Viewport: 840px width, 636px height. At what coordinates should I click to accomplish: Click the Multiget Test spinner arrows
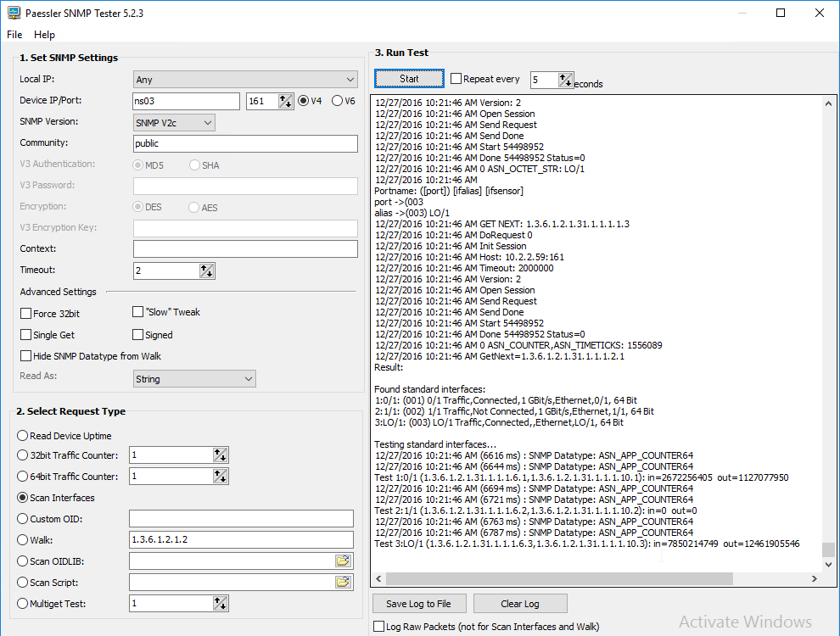tap(221, 604)
